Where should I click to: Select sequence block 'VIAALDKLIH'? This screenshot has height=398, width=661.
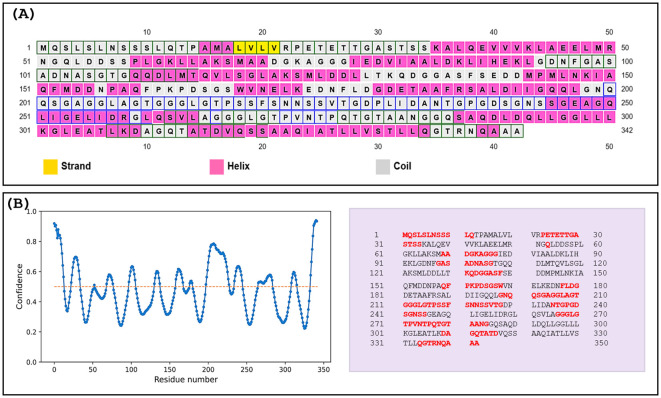click(555, 254)
